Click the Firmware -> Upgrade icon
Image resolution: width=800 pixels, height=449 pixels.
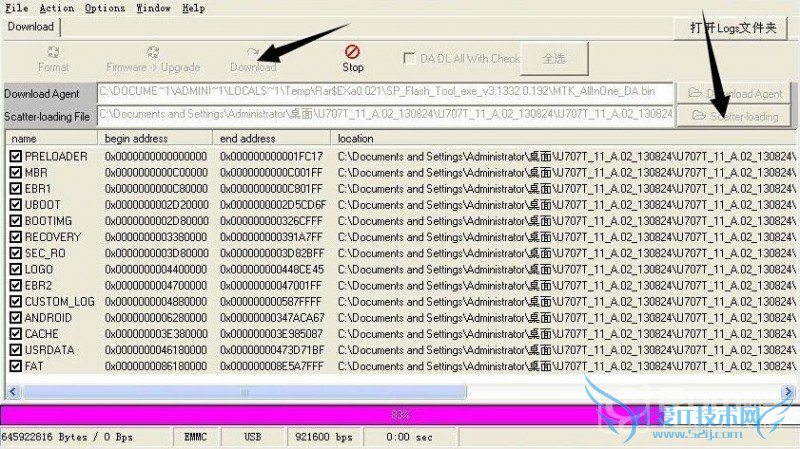(x=153, y=52)
